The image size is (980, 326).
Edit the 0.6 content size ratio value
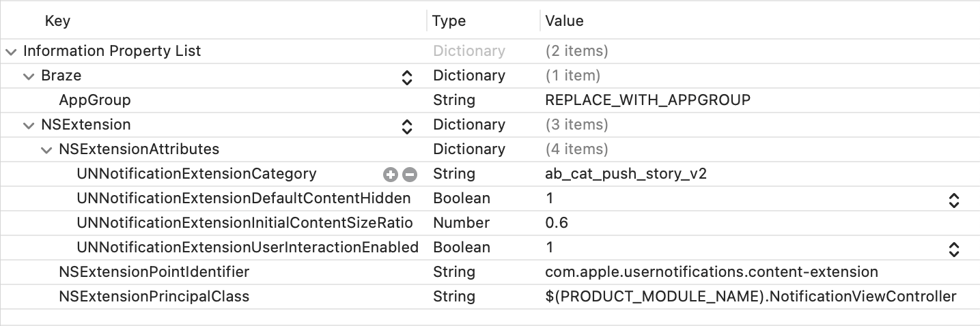pyautogui.click(x=557, y=223)
